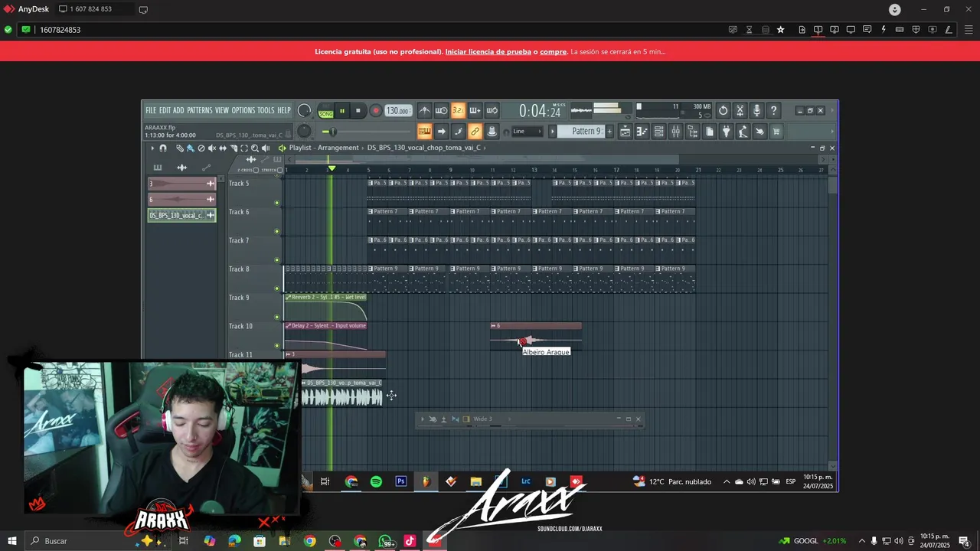This screenshot has width=980, height=551.
Task: Toggle loop recording icon
Action: (x=492, y=110)
